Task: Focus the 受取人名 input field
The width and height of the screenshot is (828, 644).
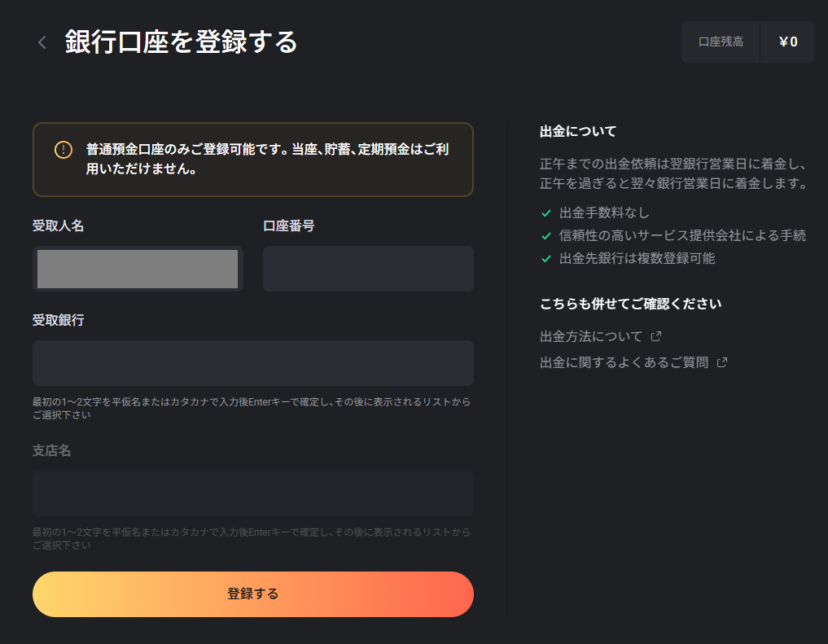Action: 138,269
